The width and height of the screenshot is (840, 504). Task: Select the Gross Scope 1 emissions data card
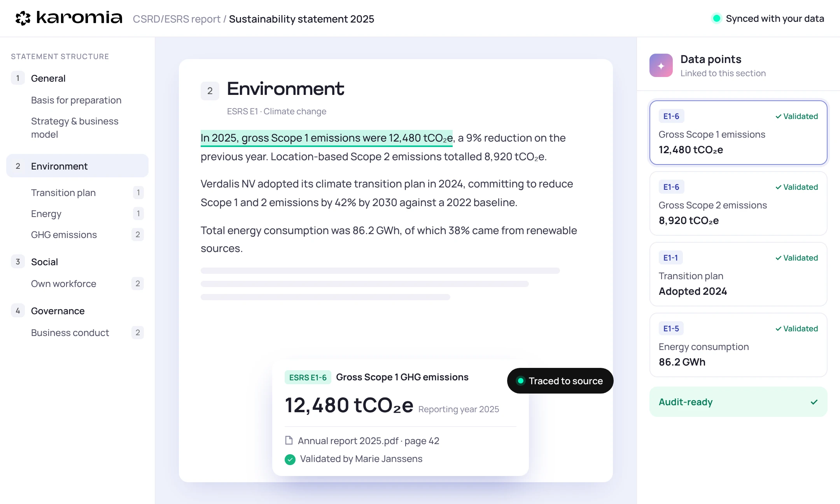pyautogui.click(x=738, y=133)
